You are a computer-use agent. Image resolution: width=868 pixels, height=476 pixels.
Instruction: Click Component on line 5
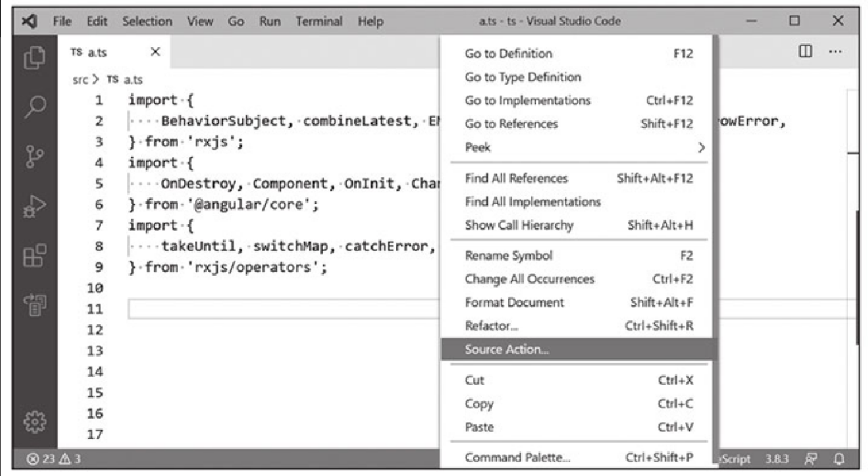tap(291, 183)
